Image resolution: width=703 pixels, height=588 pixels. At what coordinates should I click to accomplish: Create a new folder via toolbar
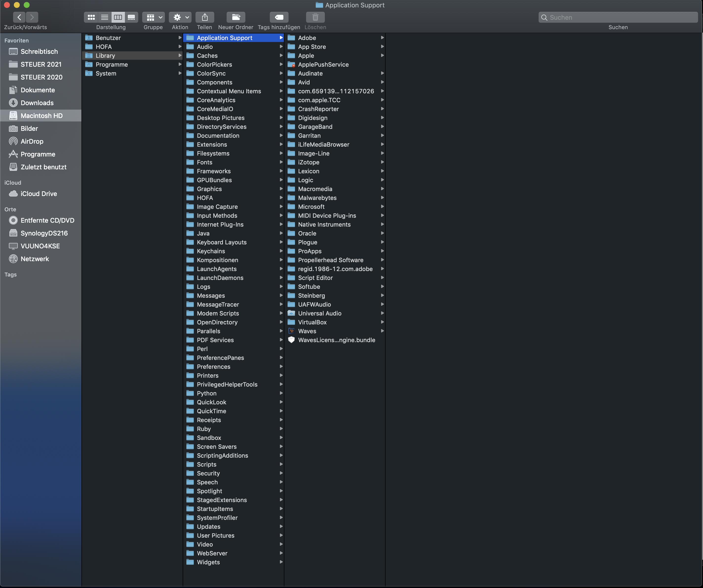click(x=236, y=17)
